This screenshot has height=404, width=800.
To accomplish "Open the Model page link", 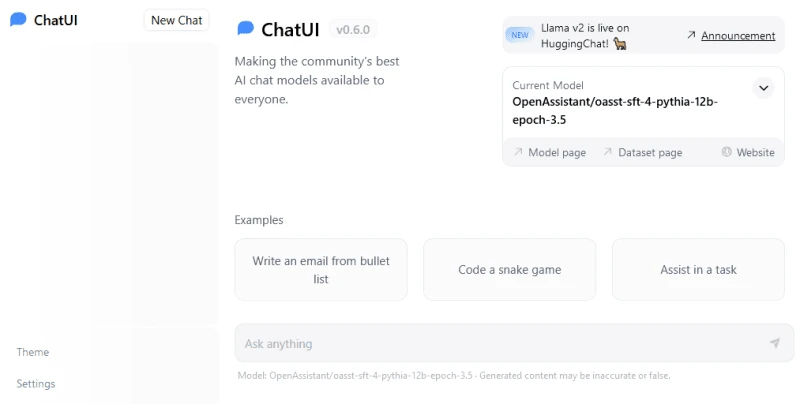I will point(557,153).
